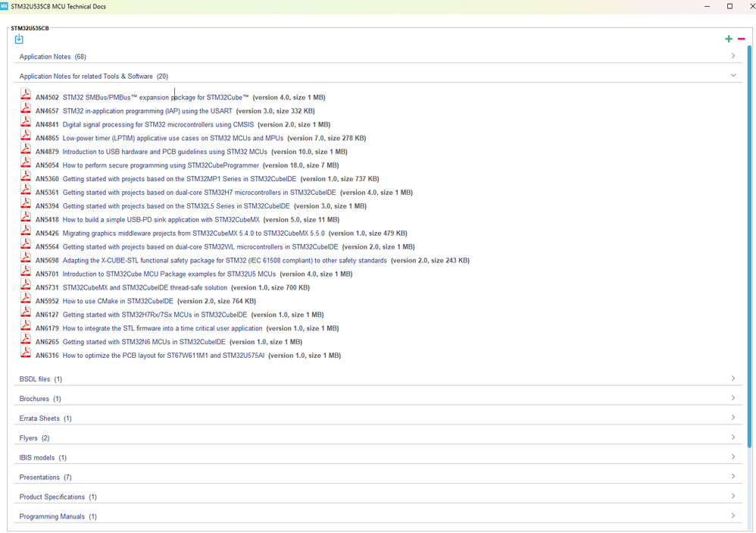Open AN5701 STM32U5 MCU Package examples link
This screenshot has height=533, width=756.
tap(169, 274)
